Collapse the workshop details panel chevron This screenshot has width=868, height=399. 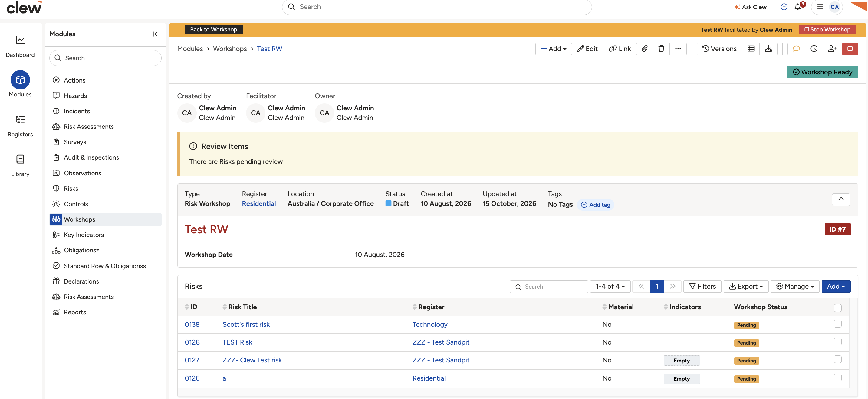[841, 199]
